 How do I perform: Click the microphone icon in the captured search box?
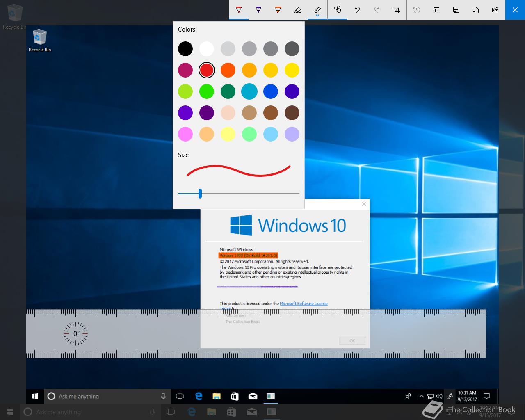(163, 396)
